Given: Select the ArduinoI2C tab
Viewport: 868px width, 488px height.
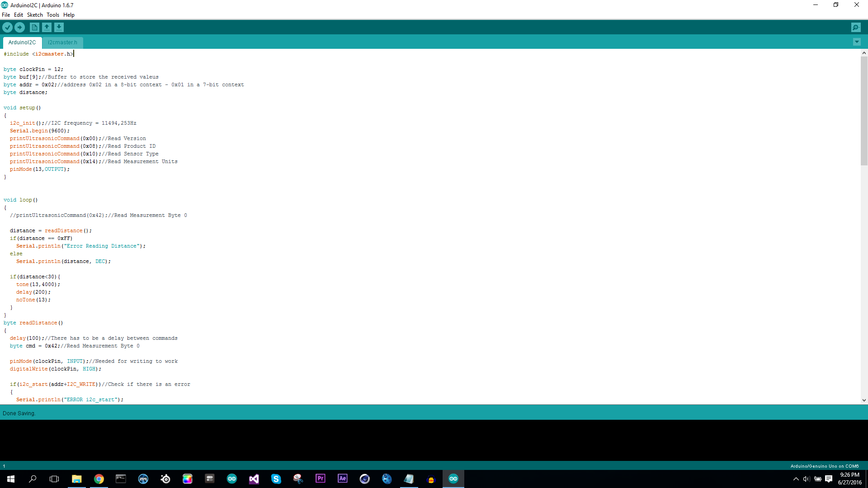Looking at the screenshot, I should [22, 42].
